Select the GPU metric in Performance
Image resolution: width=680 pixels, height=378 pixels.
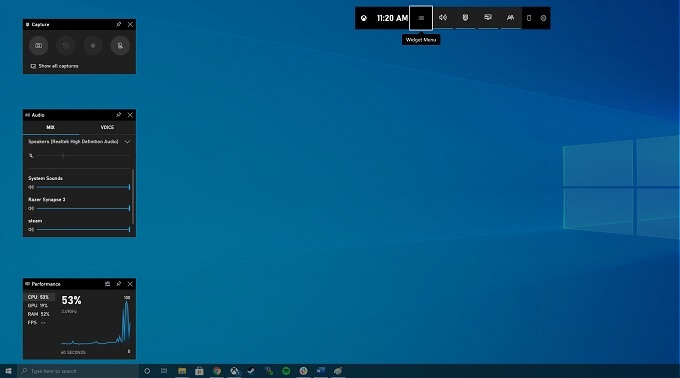tap(39, 306)
